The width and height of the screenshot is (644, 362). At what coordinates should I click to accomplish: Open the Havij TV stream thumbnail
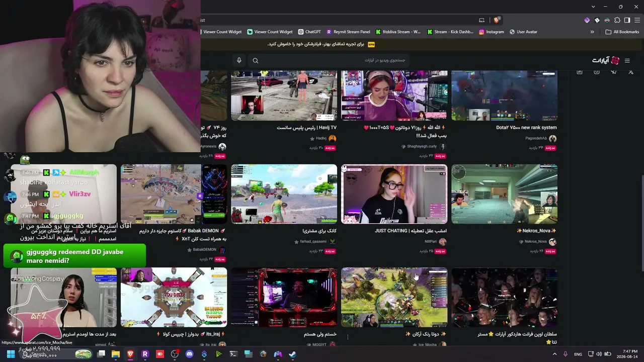[284, 96]
